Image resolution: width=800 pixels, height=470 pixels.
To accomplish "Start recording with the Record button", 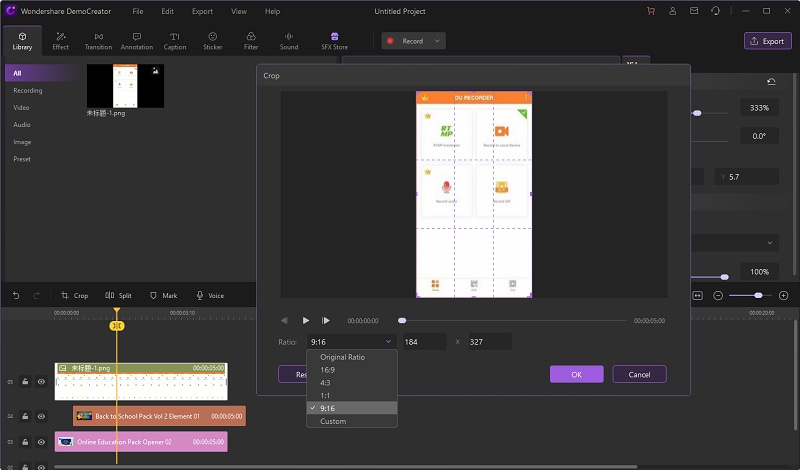I will point(406,41).
